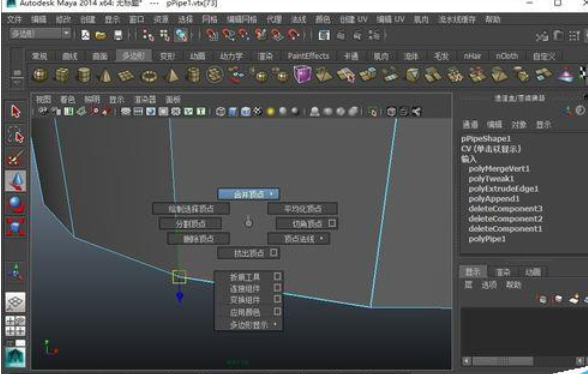Image resolution: width=588 pixels, height=374 pixels.
Task: Create a polygon cylinder from shelf
Action: pyautogui.click(x=83, y=75)
